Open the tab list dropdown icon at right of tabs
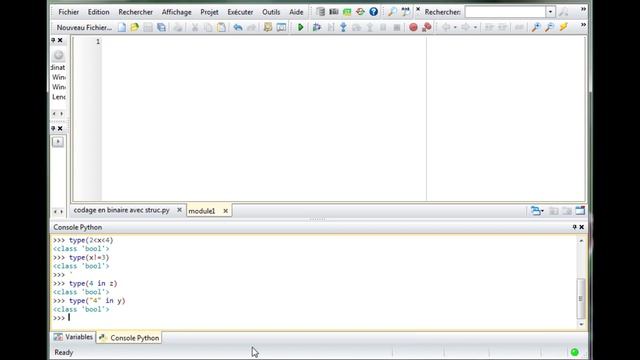 point(537,211)
